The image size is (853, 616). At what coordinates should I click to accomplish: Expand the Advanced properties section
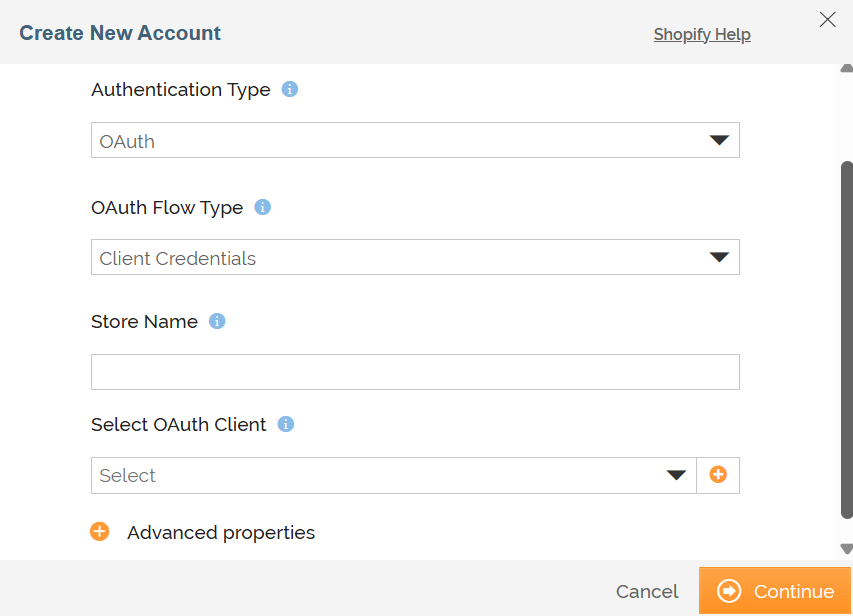tap(221, 532)
